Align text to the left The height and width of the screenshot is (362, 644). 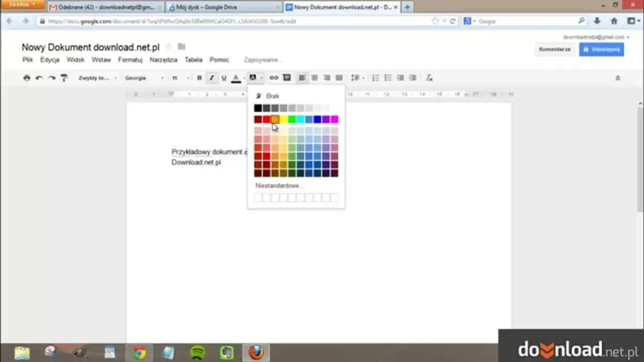[302, 78]
